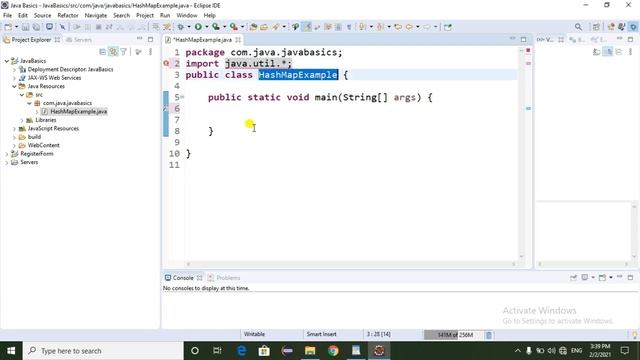Minimize the Project Explorer panel
This screenshot has width=640, height=360.
click(x=140, y=39)
